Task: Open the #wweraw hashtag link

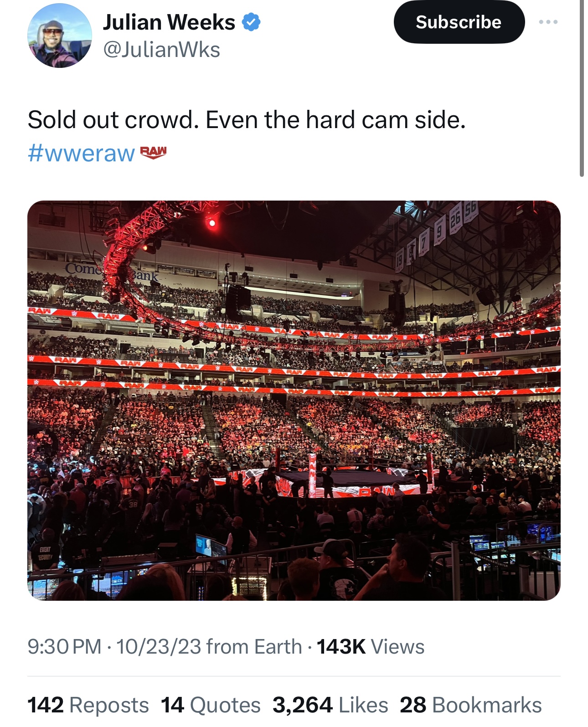Action: tap(81, 153)
